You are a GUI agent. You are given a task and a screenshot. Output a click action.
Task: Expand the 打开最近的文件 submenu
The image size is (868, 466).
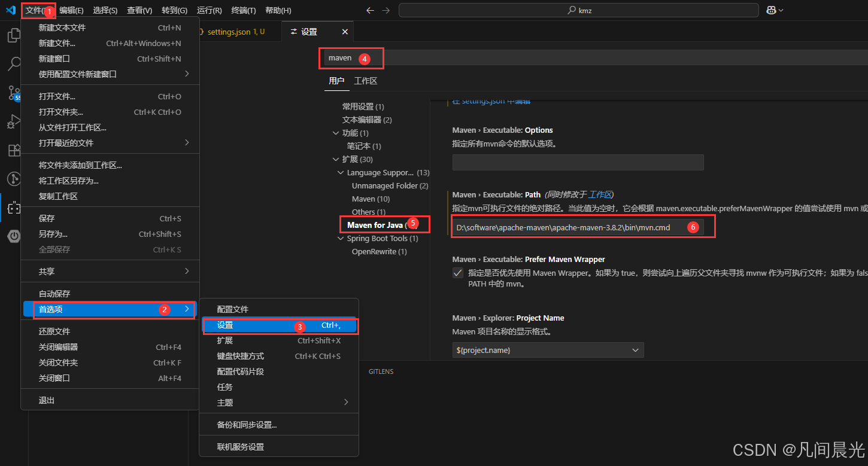coord(110,143)
